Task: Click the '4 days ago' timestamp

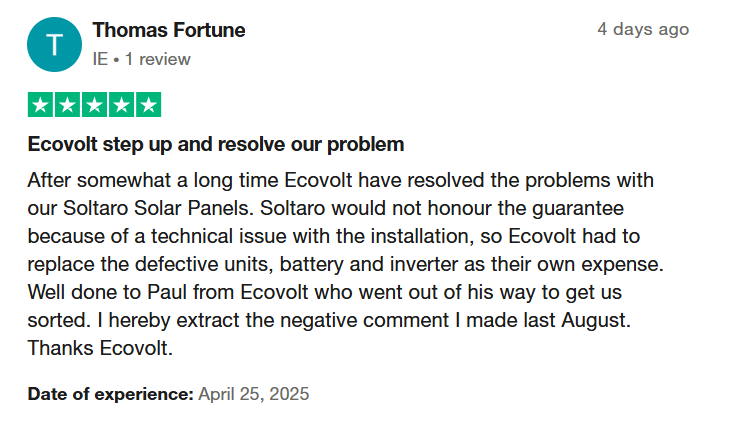Action: (643, 29)
